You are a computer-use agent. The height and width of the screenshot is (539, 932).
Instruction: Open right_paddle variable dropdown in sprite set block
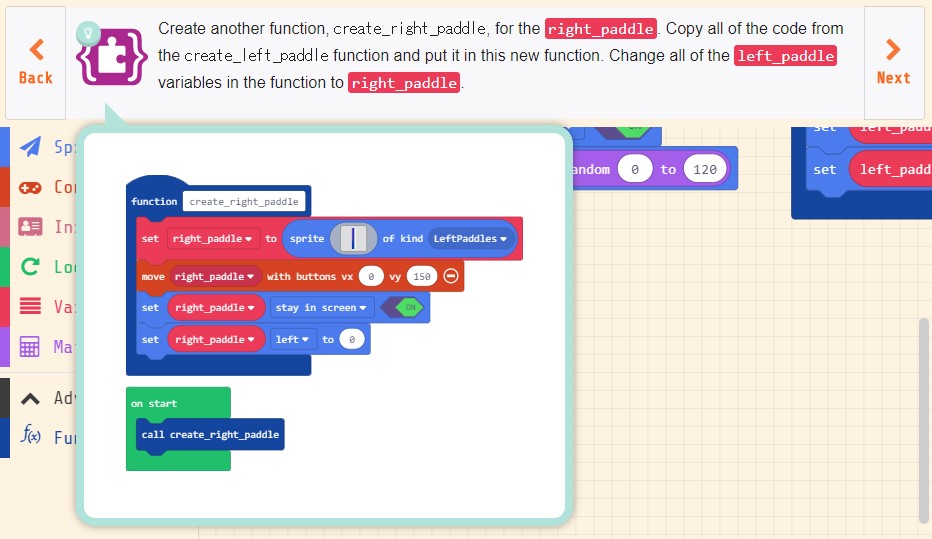212,238
